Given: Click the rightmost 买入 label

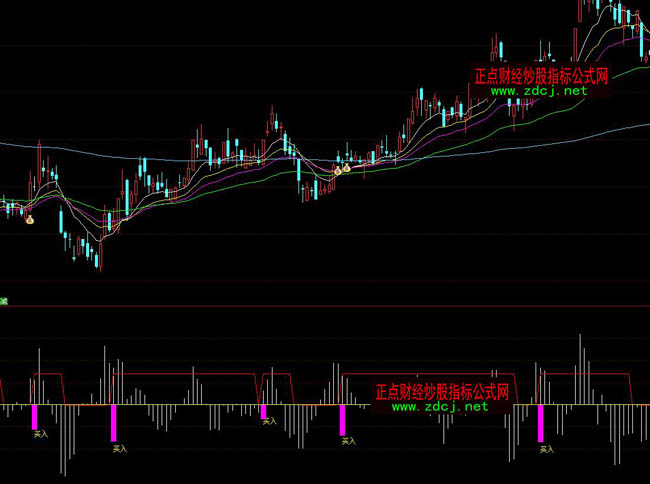Looking at the screenshot, I should point(546,449).
